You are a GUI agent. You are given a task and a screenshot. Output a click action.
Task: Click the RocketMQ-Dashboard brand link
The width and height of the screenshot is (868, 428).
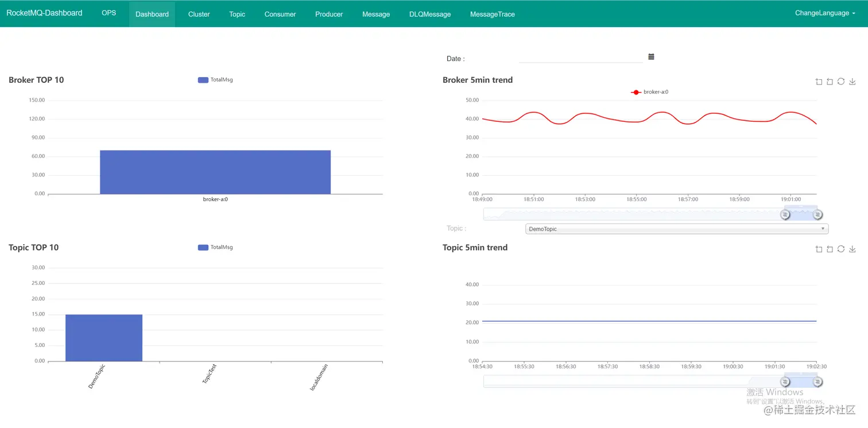44,13
